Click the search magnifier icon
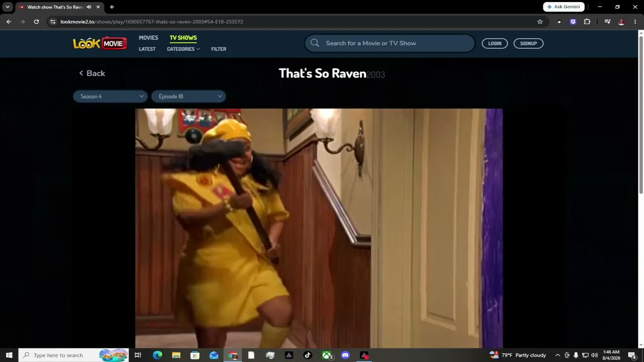644x362 pixels. tap(315, 43)
